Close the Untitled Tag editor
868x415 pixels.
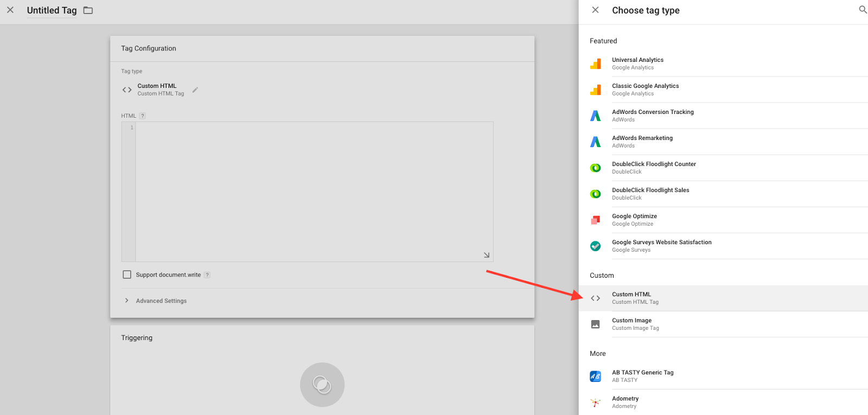tap(10, 10)
